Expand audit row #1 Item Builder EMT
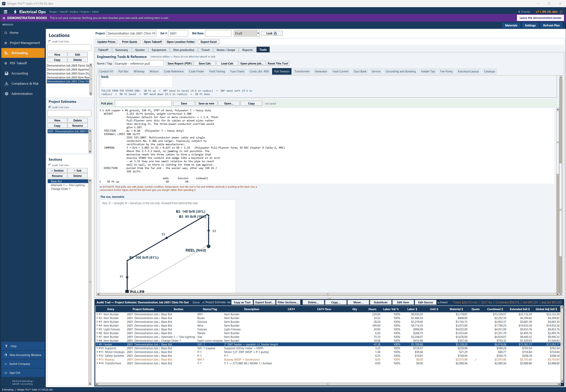Image resolution: width=566 pixels, height=392 pixels. pos(97,314)
